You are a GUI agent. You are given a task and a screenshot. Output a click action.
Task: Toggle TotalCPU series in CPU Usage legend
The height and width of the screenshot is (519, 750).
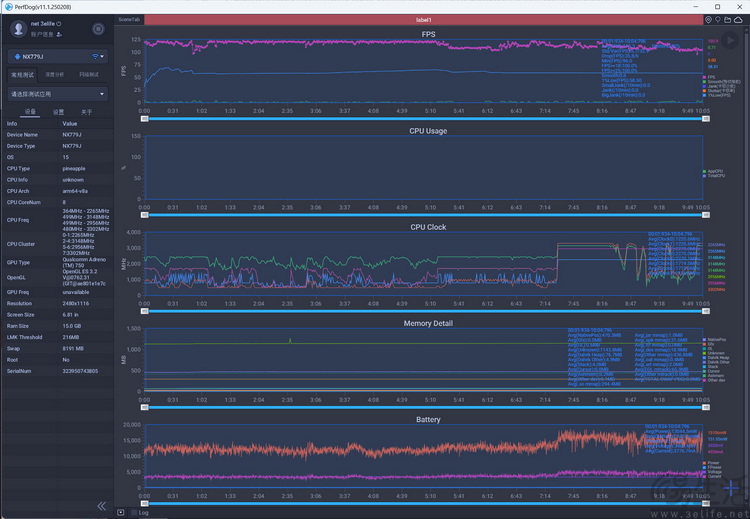tap(714, 176)
